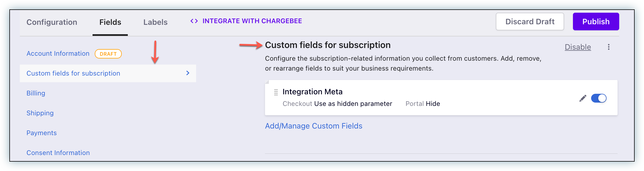Open the three-dot more options menu
This screenshot has width=644, height=171.
click(609, 47)
